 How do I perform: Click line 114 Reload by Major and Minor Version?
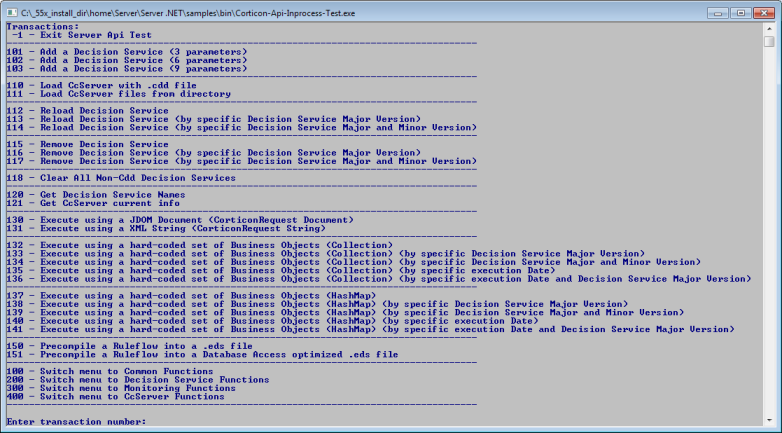point(241,128)
